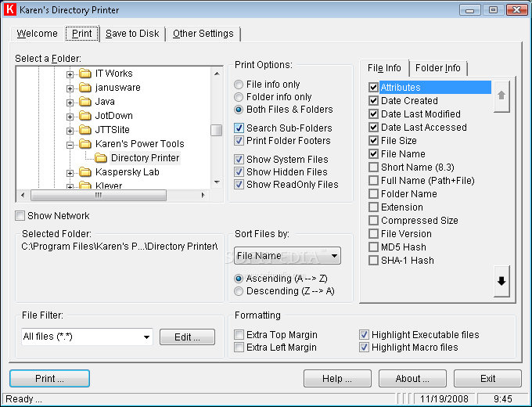Click the Print ... button

(49, 379)
